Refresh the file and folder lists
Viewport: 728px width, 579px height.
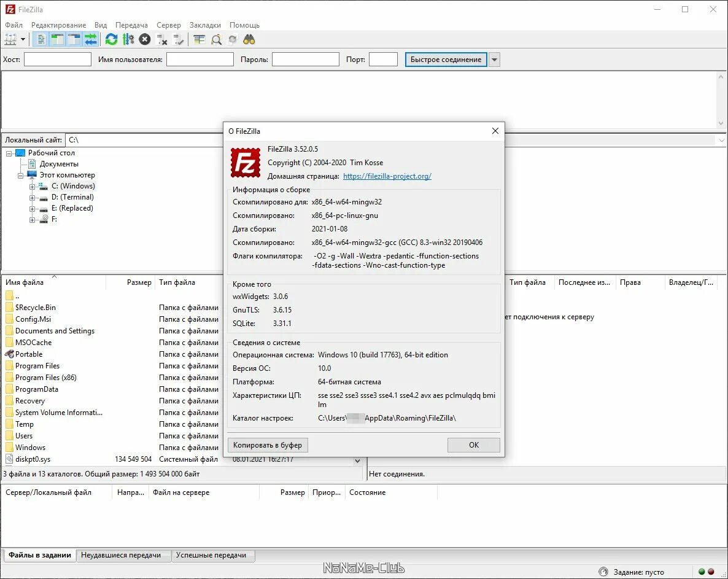[x=112, y=39]
